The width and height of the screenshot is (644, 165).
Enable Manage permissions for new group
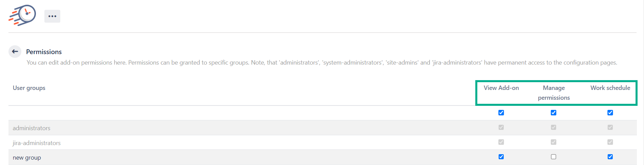coord(554,157)
